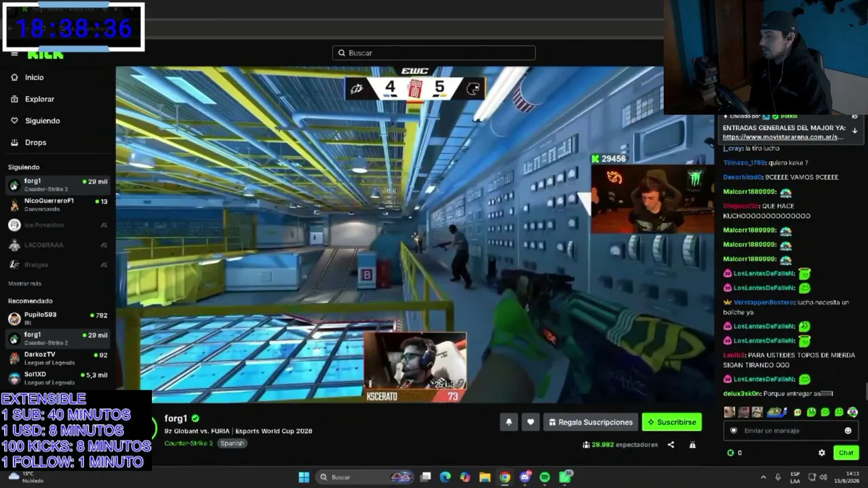The image size is (868, 488).
Task: Open Discord from the taskbar
Action: [x=525, y=477]
